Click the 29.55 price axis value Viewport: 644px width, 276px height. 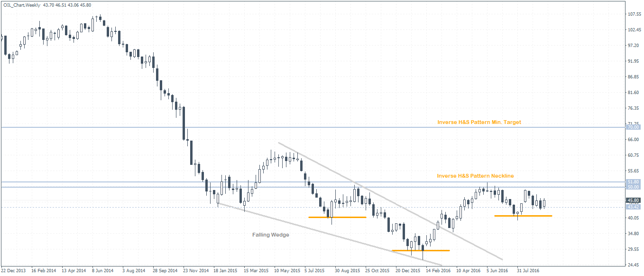pyautogui.click(x=634, y=249)
